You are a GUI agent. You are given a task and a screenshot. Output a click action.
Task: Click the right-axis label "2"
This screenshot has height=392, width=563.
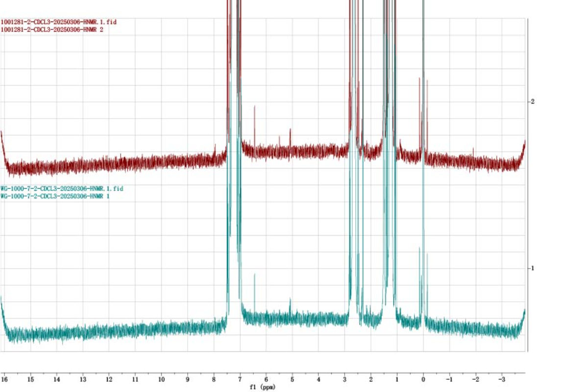click(x=533, y=101)
